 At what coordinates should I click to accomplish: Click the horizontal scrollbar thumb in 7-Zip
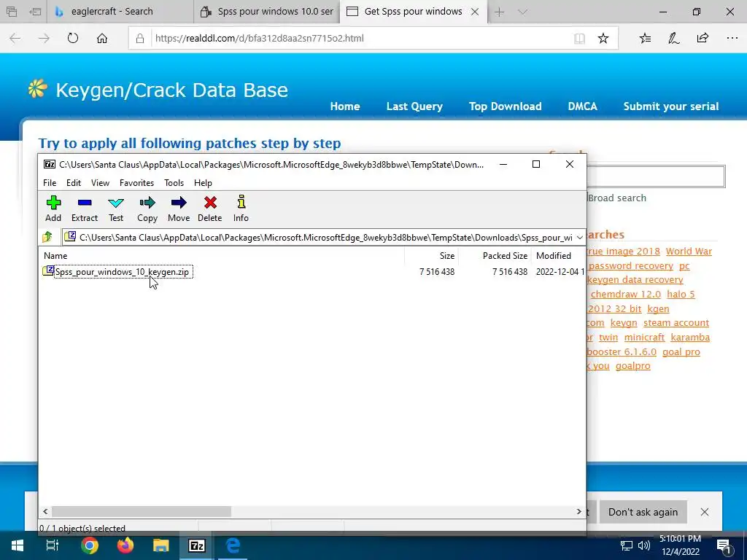(x=142, y=511)
